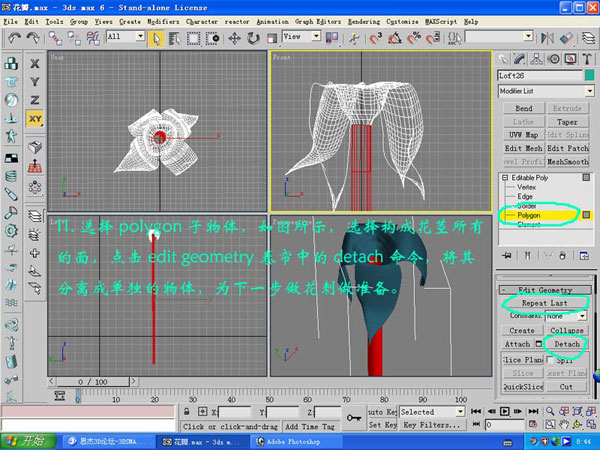This screenshot has width=600, height=450.
Task: Click the Detach button
Action: coord(567,344)
